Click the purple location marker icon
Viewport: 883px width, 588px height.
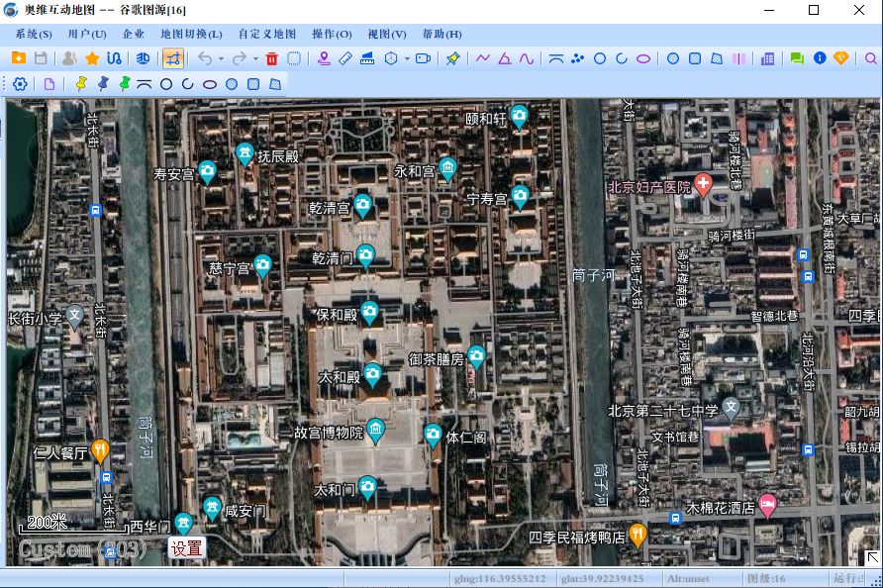pyautogui.click(x=324, y=58)
